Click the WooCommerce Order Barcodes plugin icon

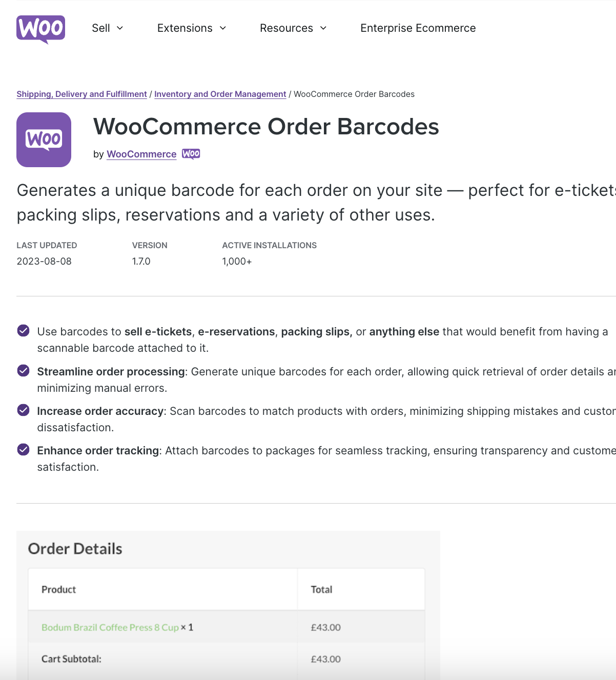(x=44, y=139)
